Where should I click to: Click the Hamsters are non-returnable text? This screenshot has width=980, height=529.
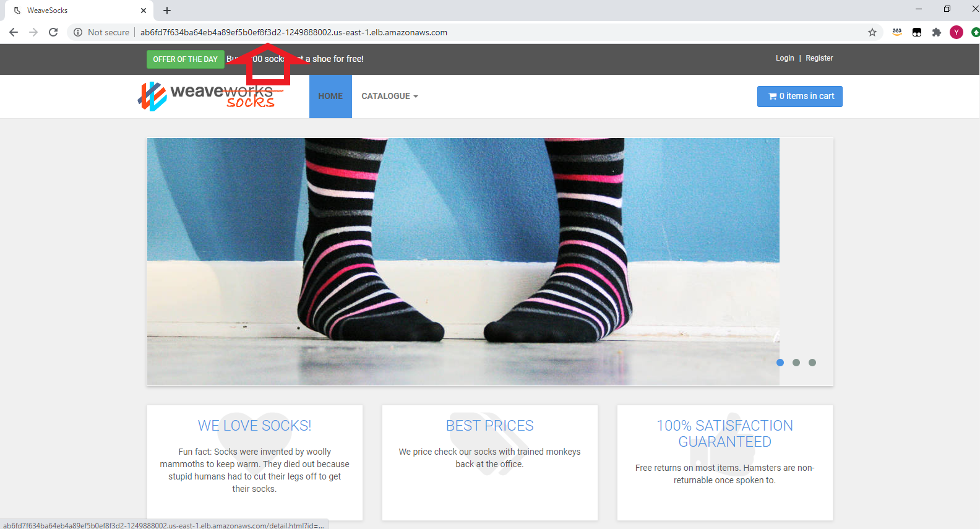(724, 474)
